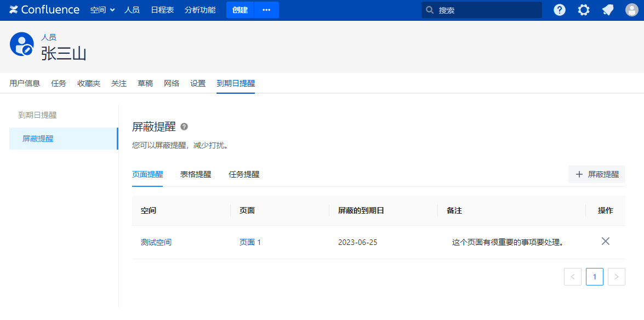
Task: Open the 测试空间 link in table
Action: (x=156, y=242)
